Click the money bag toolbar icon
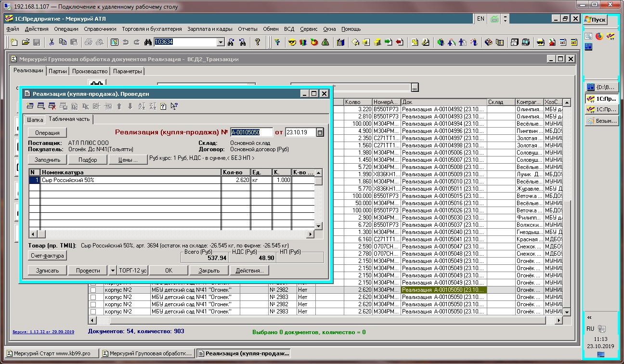Image resolution: width=624 pixels, height=364 pixels. (x=325, y=42)
